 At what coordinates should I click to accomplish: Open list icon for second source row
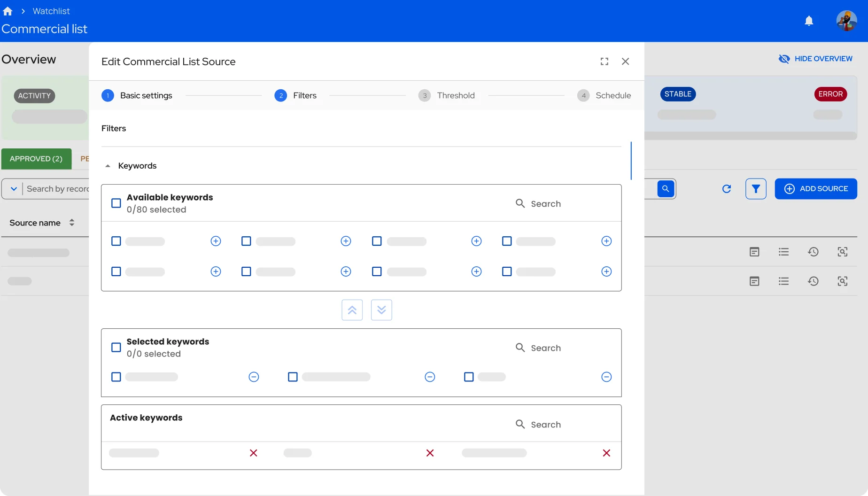783,281
